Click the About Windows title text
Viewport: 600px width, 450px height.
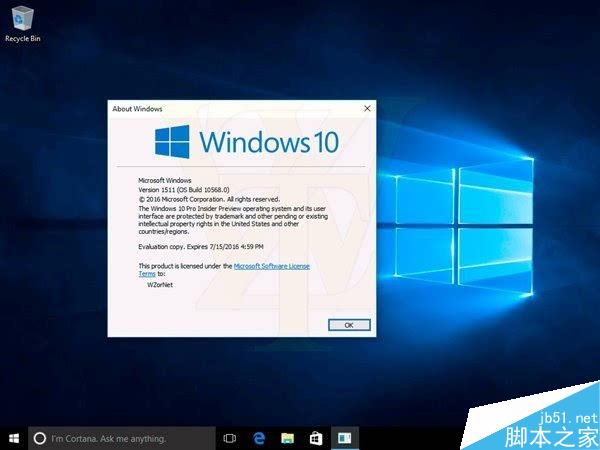137,109
